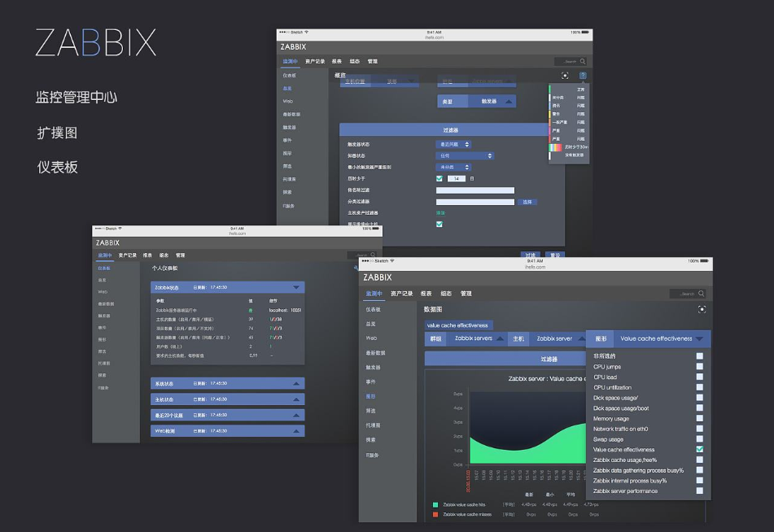Check the Memory usage checkbox
This screenshot has width=774, height=532.
coord(699,418)
